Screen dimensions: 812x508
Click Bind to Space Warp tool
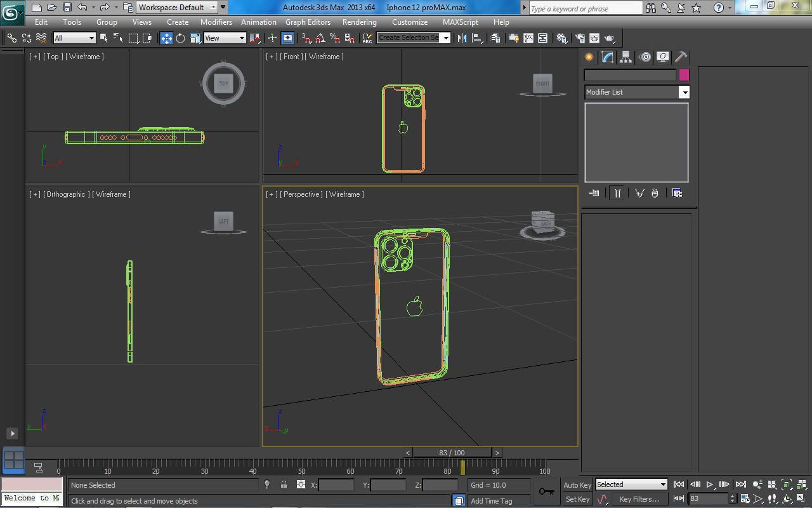click(x=41, y=38)
